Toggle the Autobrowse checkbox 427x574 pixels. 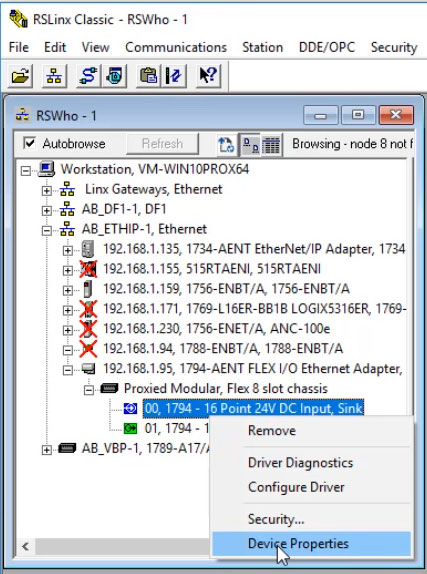tap(29, 143)
